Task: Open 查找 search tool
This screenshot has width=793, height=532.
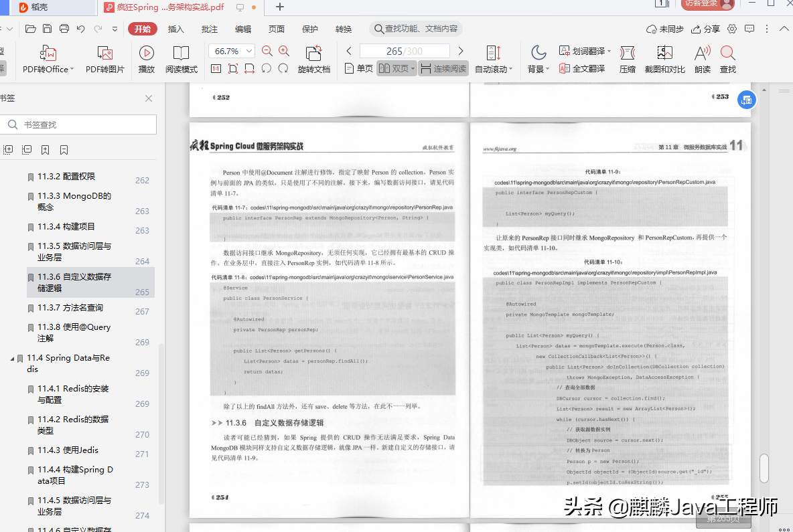Action: click(728, 59)
